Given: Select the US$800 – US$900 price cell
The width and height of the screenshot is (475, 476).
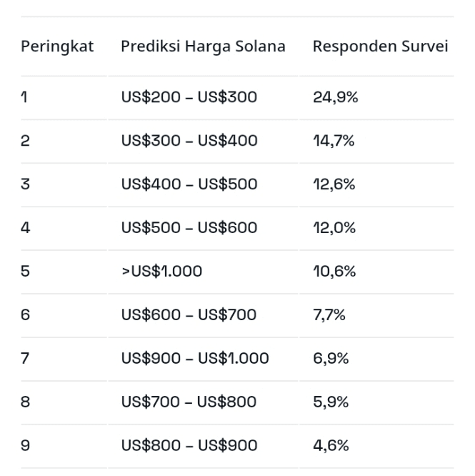Looking at the screenshot, I should [x=189, y=446].
